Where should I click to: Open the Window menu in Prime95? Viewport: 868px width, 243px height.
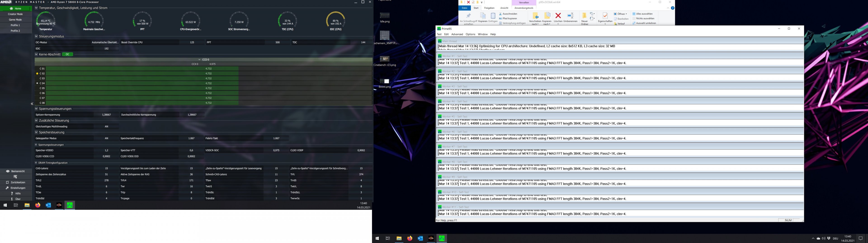(x=483, y=34)
